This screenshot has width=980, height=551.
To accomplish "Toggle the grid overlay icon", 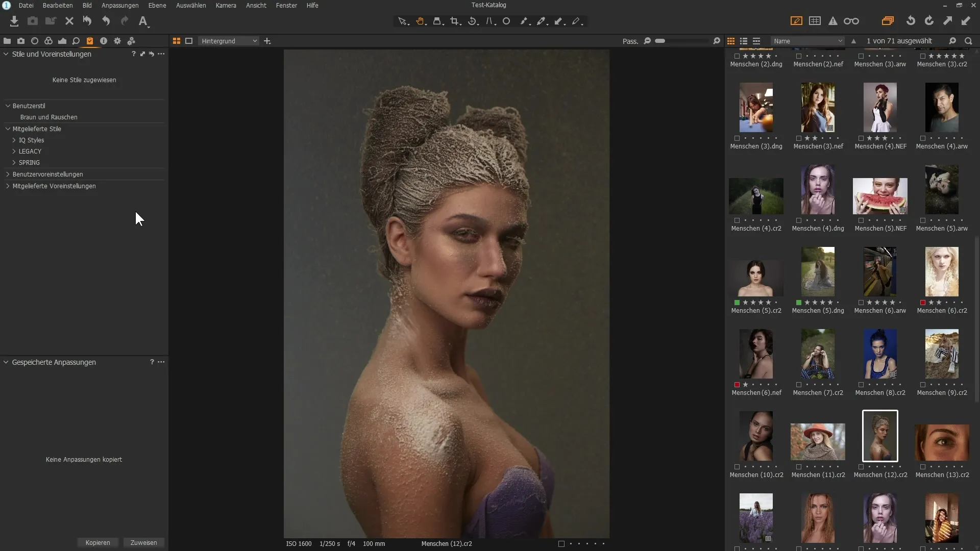I will [815, 21].
